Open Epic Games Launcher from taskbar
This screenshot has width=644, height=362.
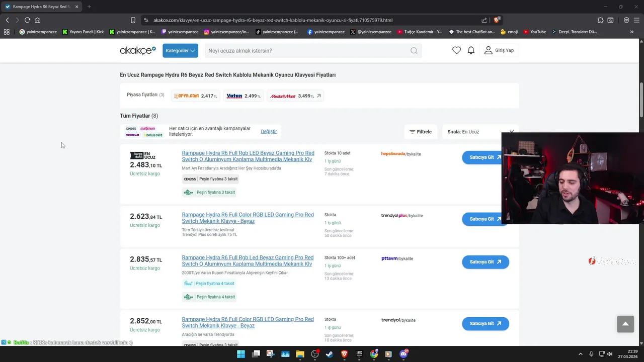click(359, 354)
